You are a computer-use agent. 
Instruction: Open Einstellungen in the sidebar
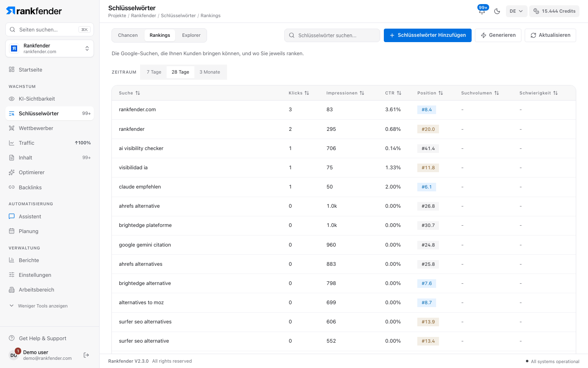(50, 275)
